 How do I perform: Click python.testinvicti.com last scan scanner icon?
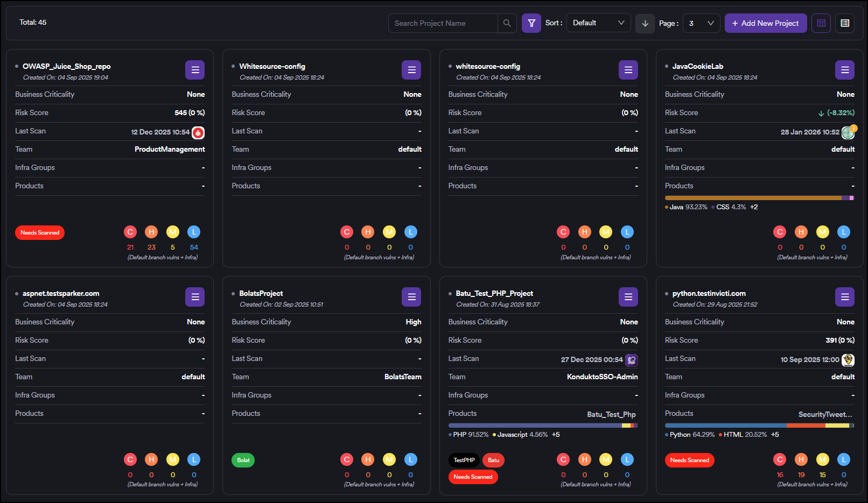[x=848, y=360]
